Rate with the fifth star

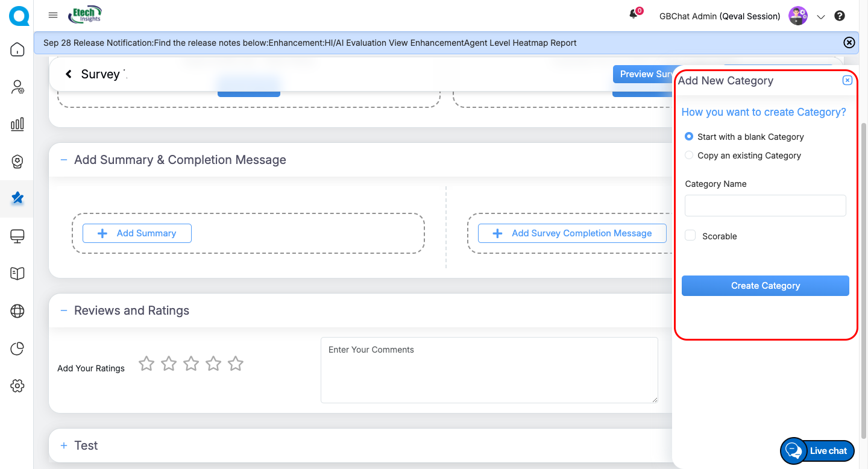point(236,364)
